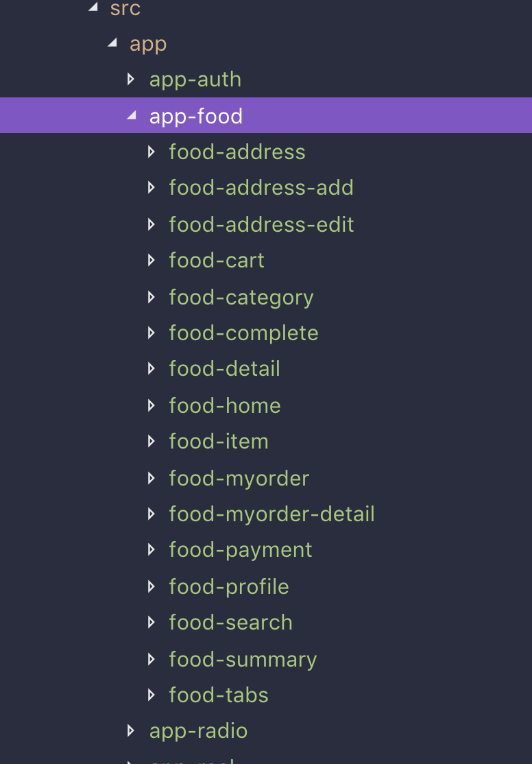Select the food-address-add folder
Screen dimensions: 532x764
(x=261, y=188)
